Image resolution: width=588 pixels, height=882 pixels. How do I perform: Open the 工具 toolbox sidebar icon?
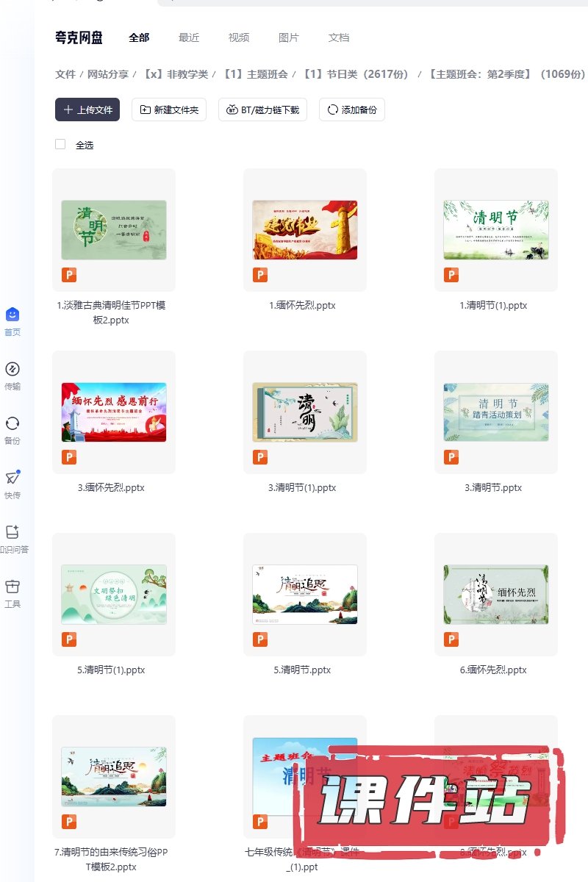12,587
